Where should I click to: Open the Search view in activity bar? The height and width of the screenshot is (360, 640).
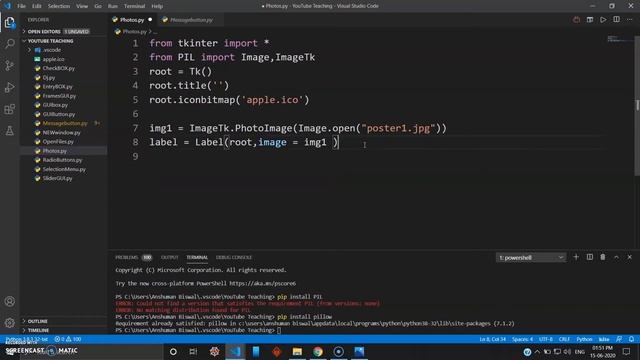[x=9, y=44]
